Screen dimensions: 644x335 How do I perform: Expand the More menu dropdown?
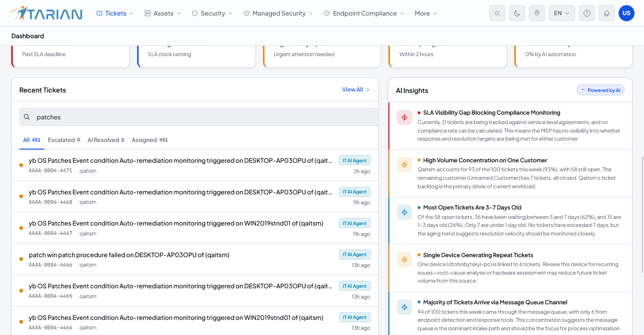(426, 13)
